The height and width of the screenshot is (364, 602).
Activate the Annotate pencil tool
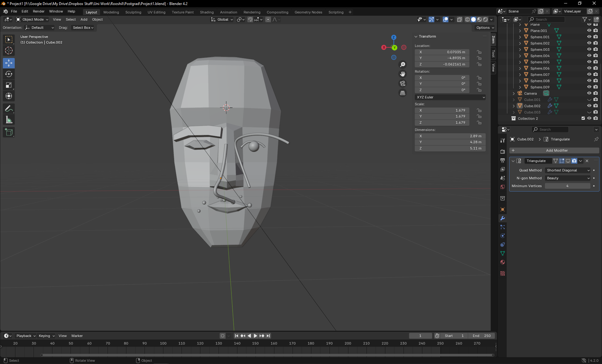coord(9,109)
